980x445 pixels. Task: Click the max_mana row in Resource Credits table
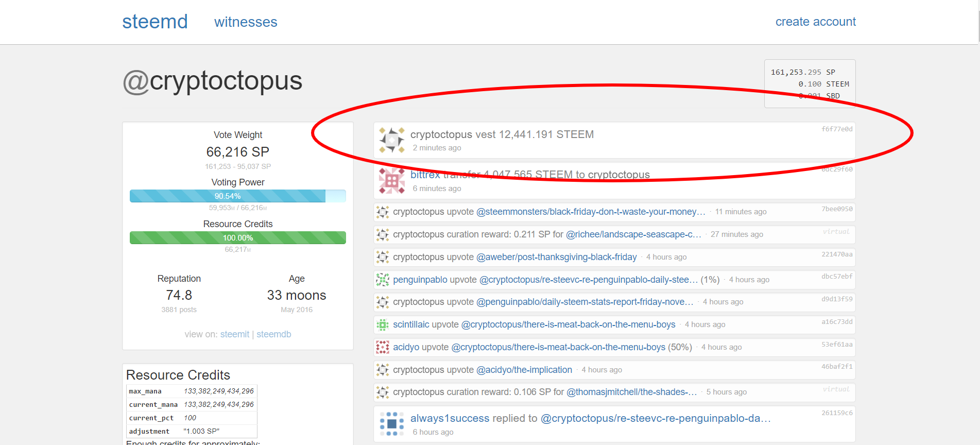tap(192, 391)
